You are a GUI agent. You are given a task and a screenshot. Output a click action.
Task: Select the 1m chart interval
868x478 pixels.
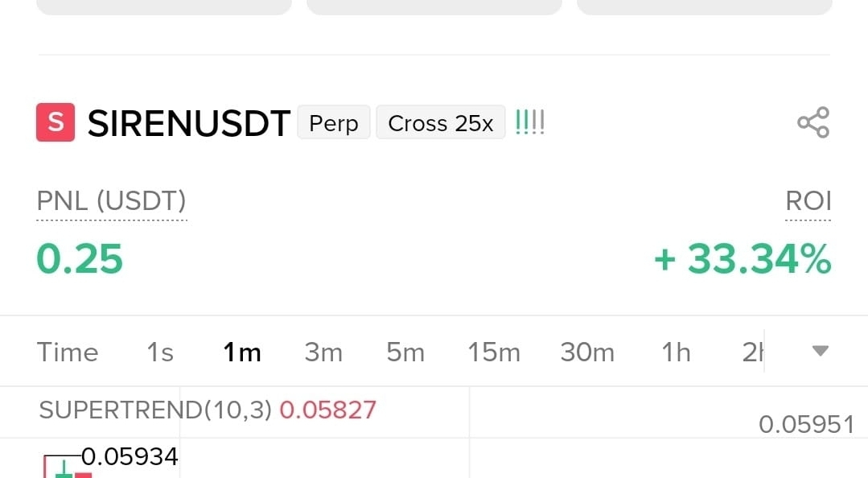tap(241, 352)
